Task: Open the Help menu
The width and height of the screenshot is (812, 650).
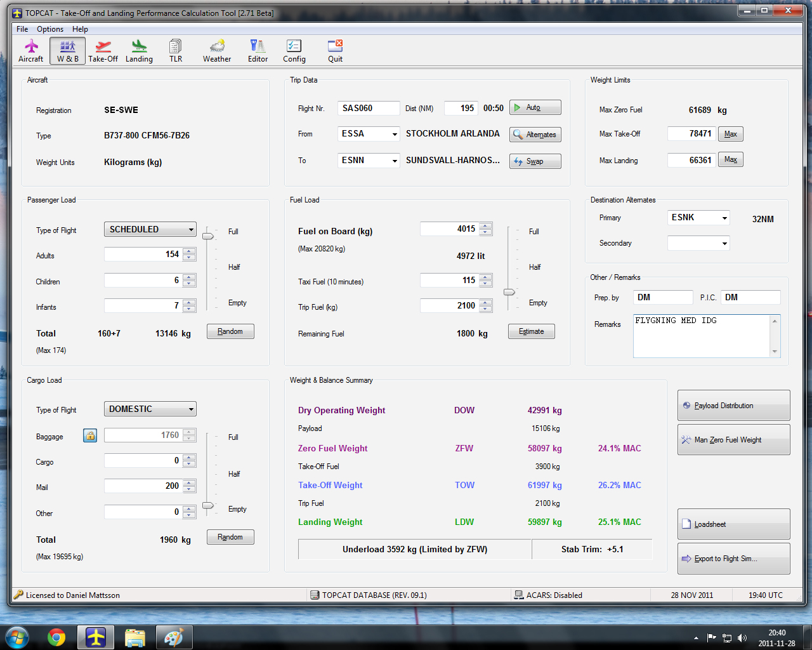Action: (80, 29)
